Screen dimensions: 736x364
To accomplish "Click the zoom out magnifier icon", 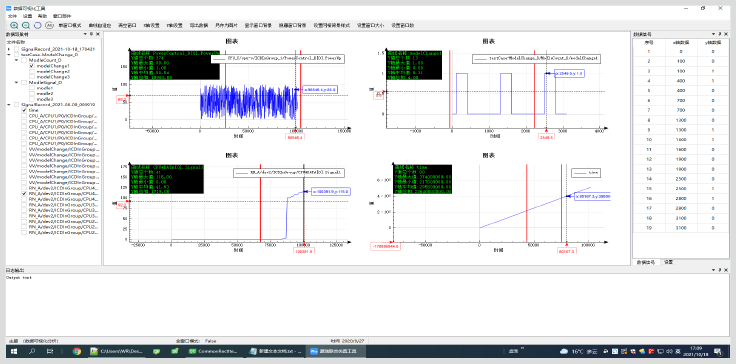I will (x=26, y=25).
